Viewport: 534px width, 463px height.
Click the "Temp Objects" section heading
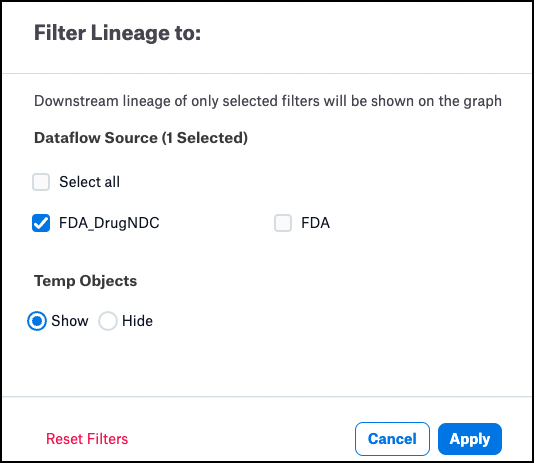pyautogui.click(x=85, y=281)
